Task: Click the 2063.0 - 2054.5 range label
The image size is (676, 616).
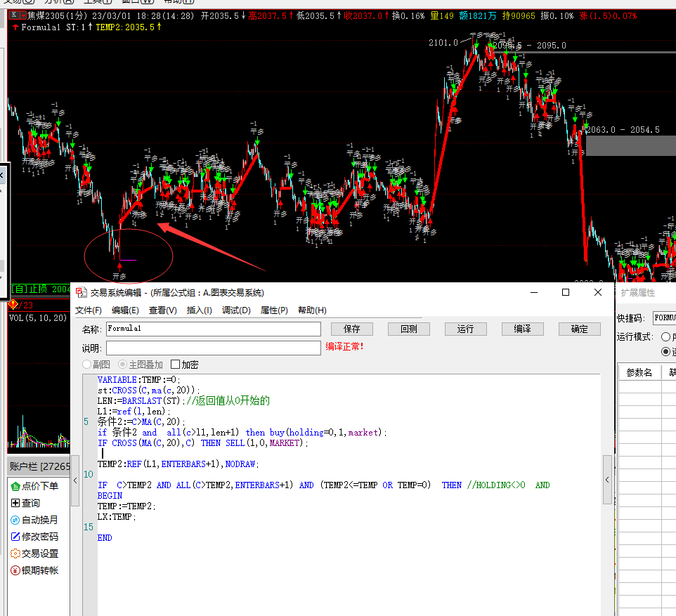Action: pos(623,130)
